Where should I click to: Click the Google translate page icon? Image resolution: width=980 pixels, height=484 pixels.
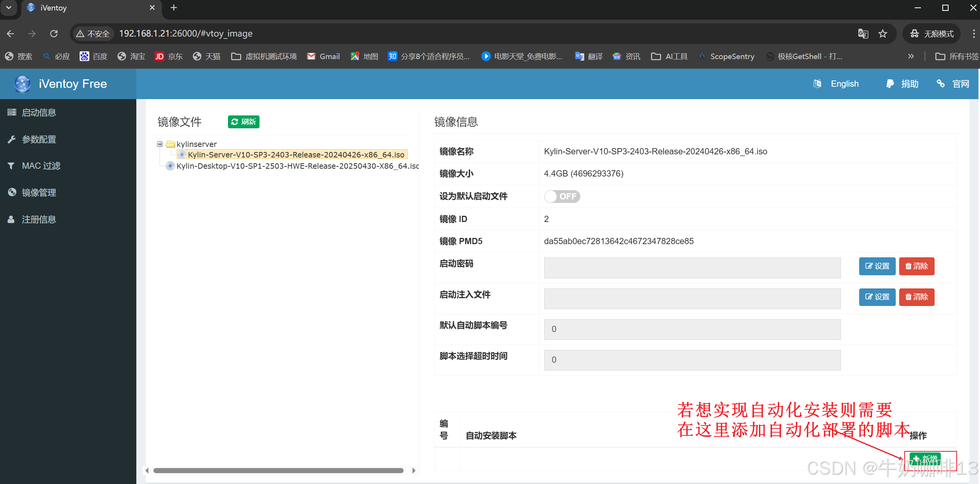[x=863, y=34]
